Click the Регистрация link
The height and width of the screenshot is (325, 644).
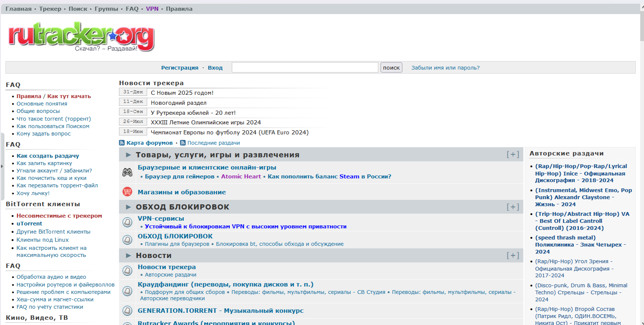pyautogui.click(x=180, y=68)
